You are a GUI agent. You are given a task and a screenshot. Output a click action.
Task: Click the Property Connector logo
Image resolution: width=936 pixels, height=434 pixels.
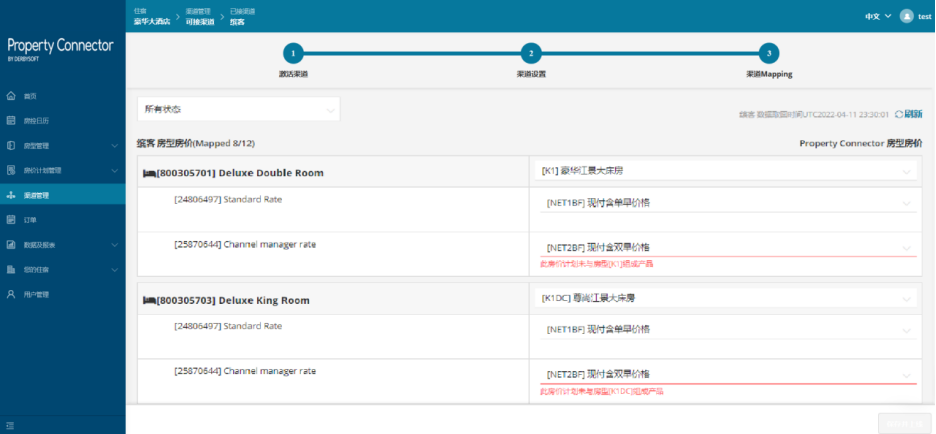[x=60, y=48]
